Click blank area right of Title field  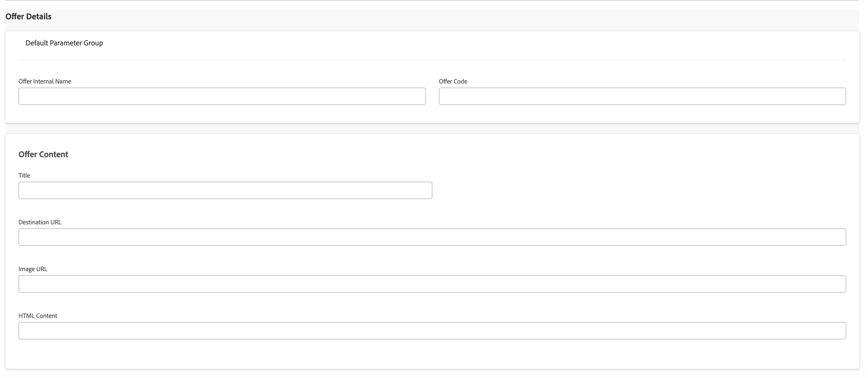[x=640, y=191]
